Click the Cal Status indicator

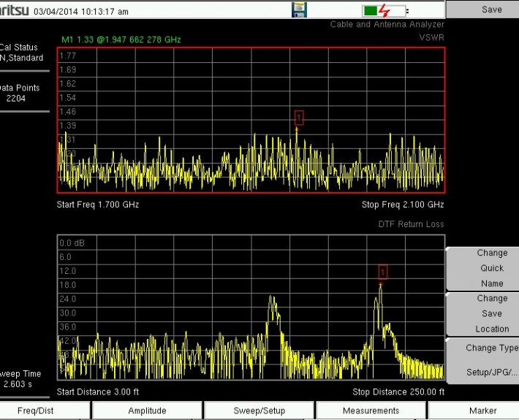22,53
